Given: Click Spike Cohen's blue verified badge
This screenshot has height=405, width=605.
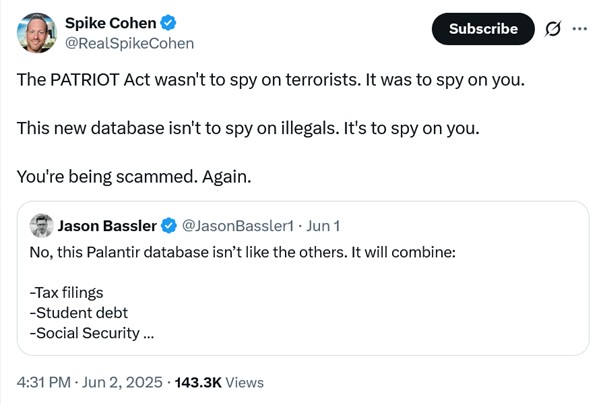Looking at the screenshot, I should point(168,23).
